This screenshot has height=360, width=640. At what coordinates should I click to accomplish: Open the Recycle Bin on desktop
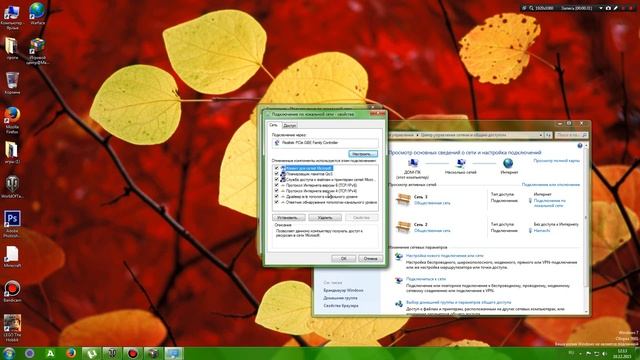click(x=12, y=81)
